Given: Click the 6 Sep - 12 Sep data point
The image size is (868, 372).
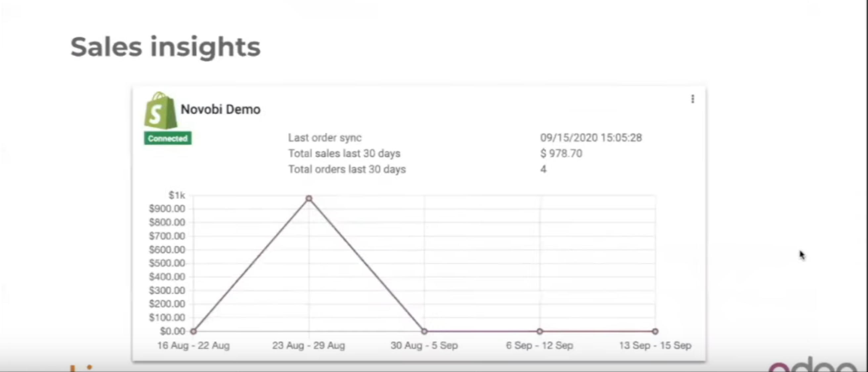Looking at the screenshot, I should [540, 331].
